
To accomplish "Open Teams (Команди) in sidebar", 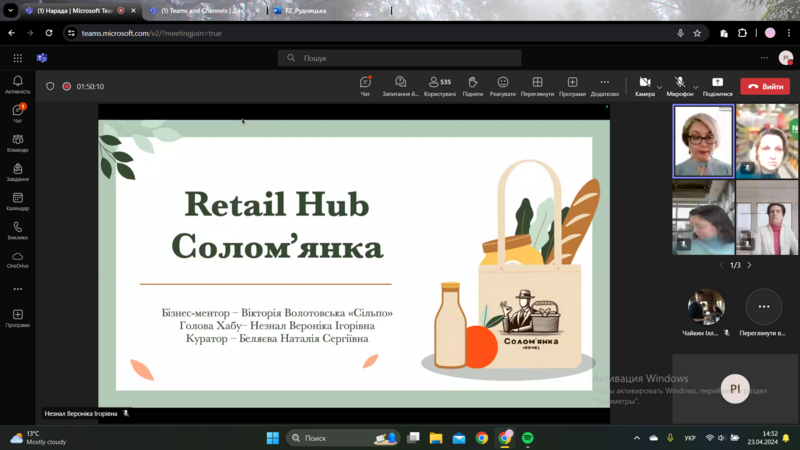I will click(17, 143).
